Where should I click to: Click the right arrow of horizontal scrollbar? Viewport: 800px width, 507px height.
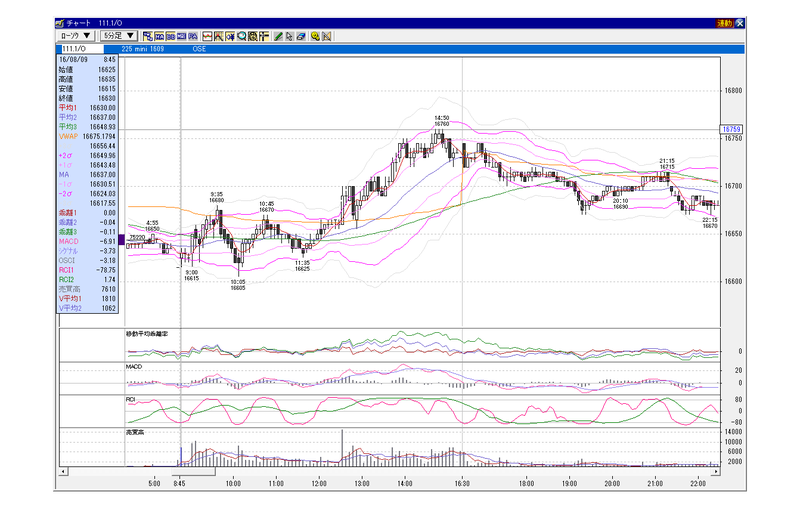pyautogui.click(x=716, y=471)
